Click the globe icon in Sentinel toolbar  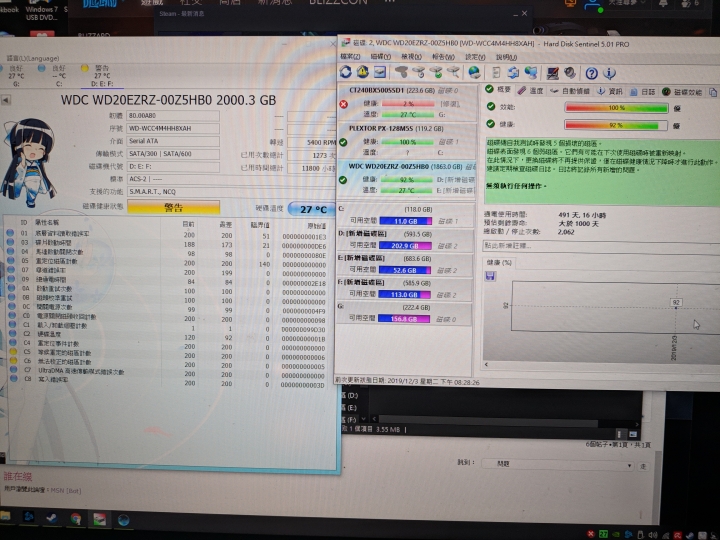click(474, 73)
